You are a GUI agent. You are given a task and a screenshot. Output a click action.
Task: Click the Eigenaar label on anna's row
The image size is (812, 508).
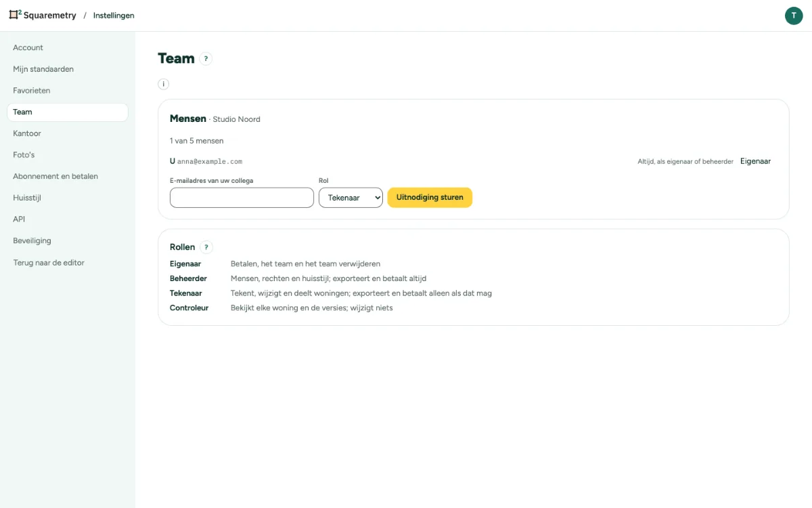click(x=755, y=161)
